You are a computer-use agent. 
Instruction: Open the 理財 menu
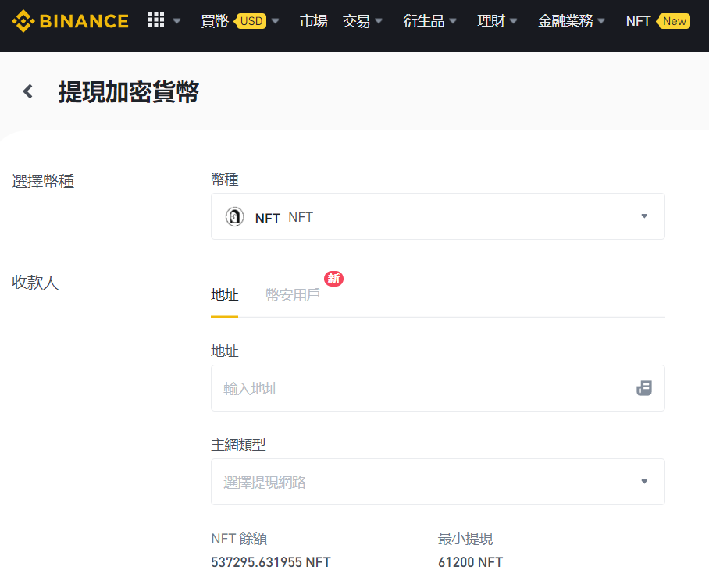coord(491,21)
